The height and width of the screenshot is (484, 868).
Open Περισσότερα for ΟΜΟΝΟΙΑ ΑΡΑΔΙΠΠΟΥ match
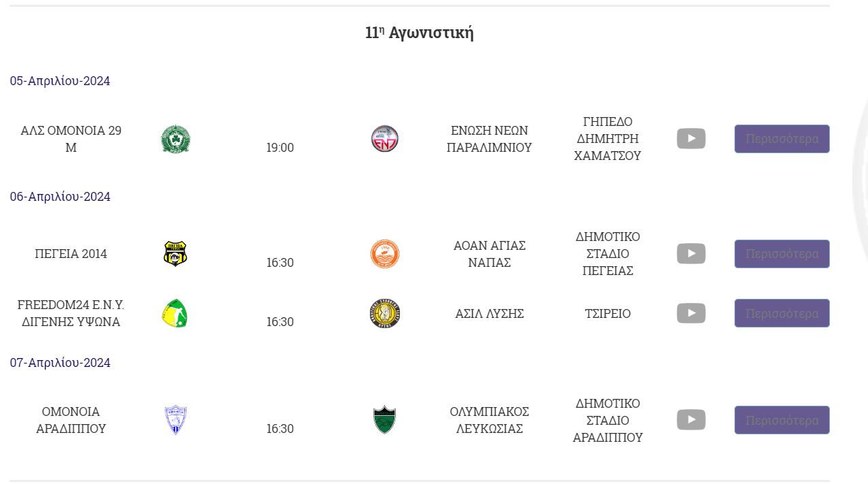click(x=782, y=420)
